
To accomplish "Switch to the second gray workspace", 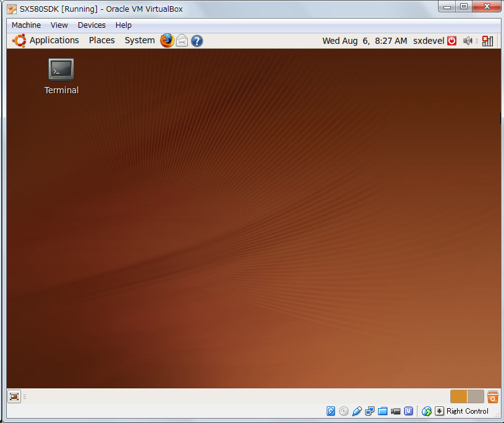I will point(476,396).
